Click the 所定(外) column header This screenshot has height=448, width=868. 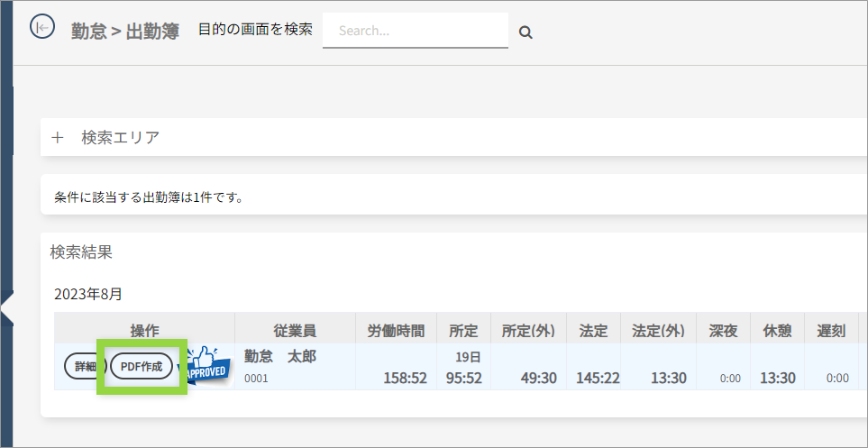[x=528, y=331]
